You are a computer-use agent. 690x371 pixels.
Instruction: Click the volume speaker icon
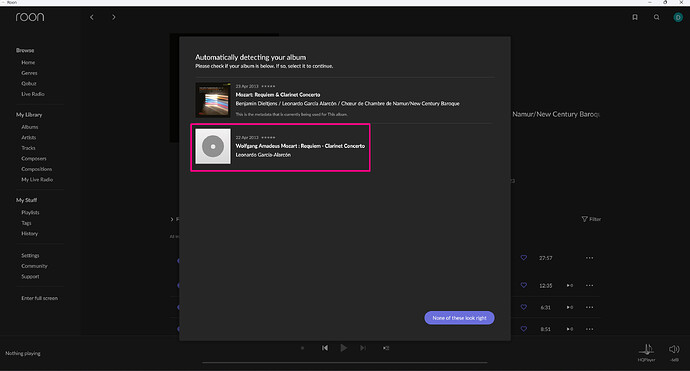point(674,349)
